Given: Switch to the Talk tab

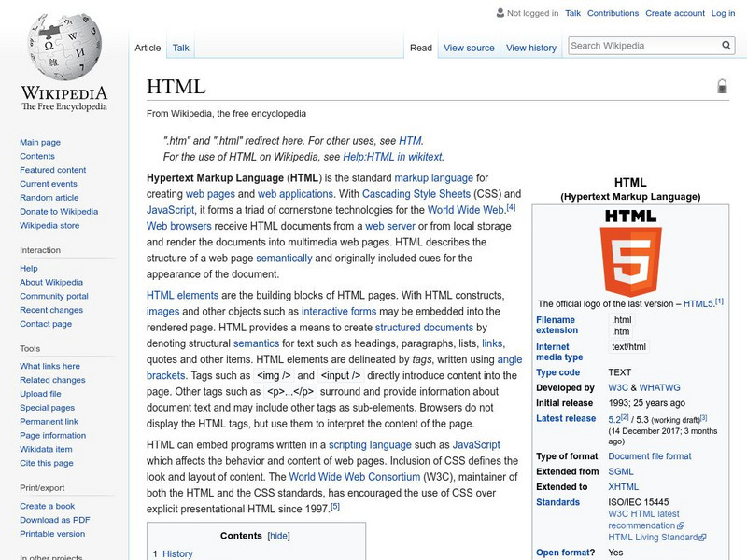Looking at the screenshot, I should pyautogui.click(x=179, y=48).
